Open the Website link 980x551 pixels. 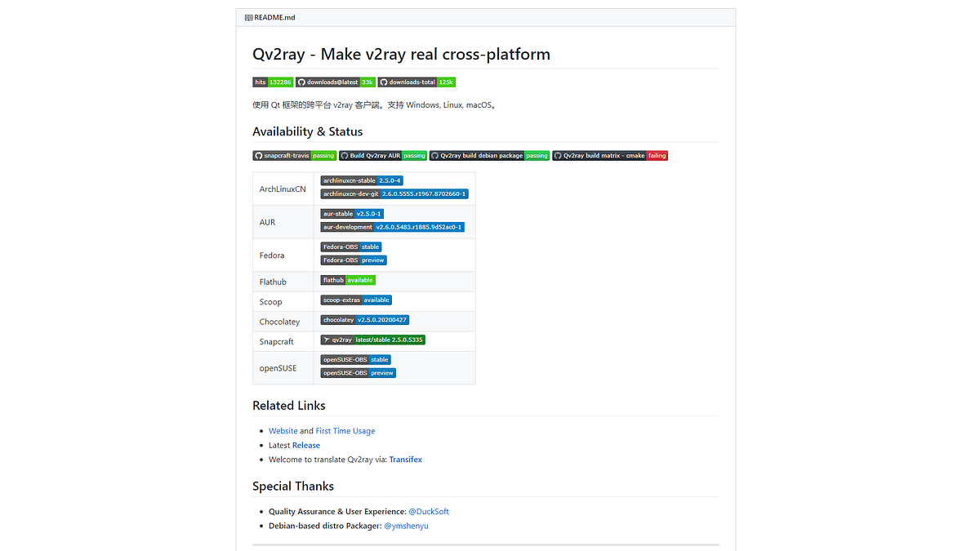pyautogui.click(x=283, y=430)
